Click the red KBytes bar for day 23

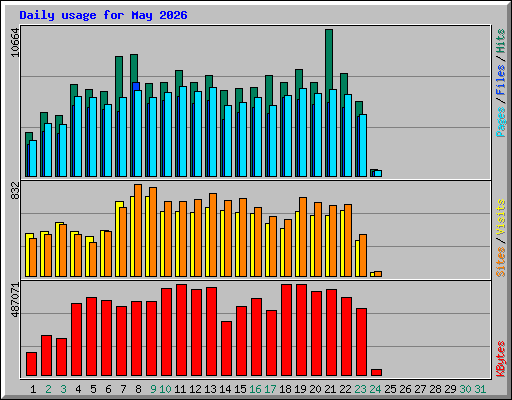tap(361, 342)
